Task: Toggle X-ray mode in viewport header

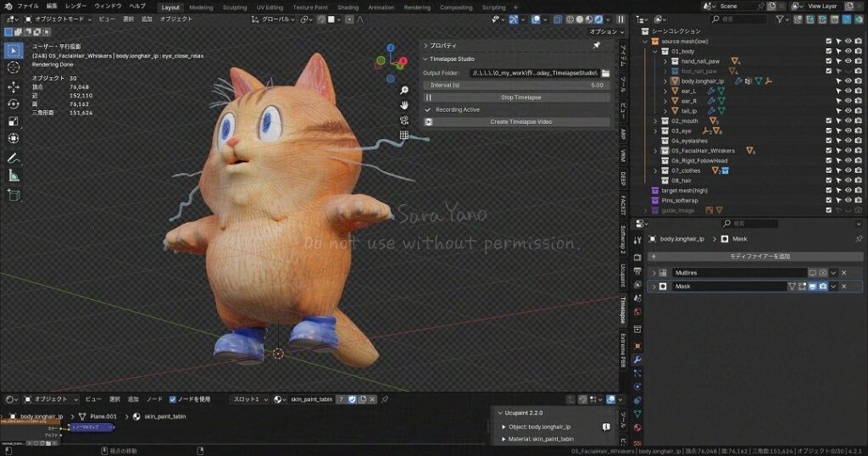Action: tap(558, 19)
